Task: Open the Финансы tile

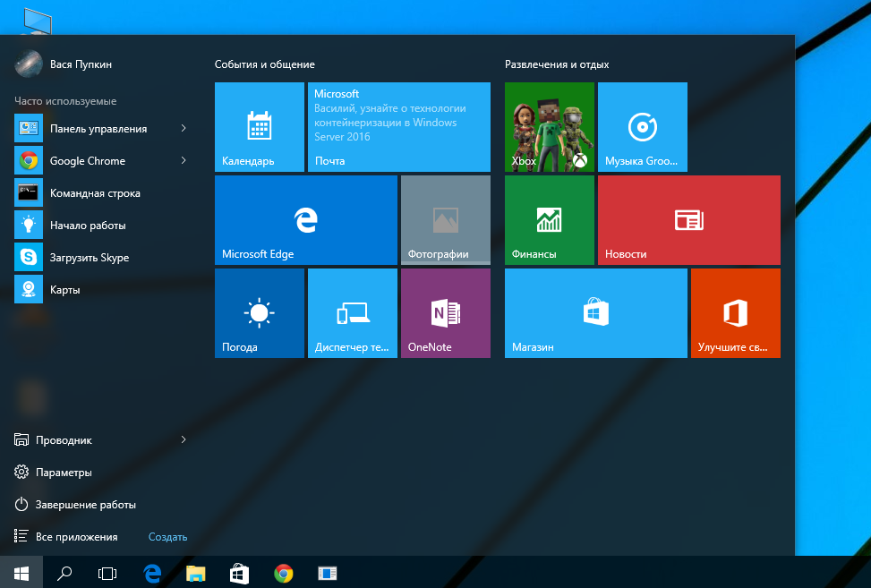Action: [550, 220]
